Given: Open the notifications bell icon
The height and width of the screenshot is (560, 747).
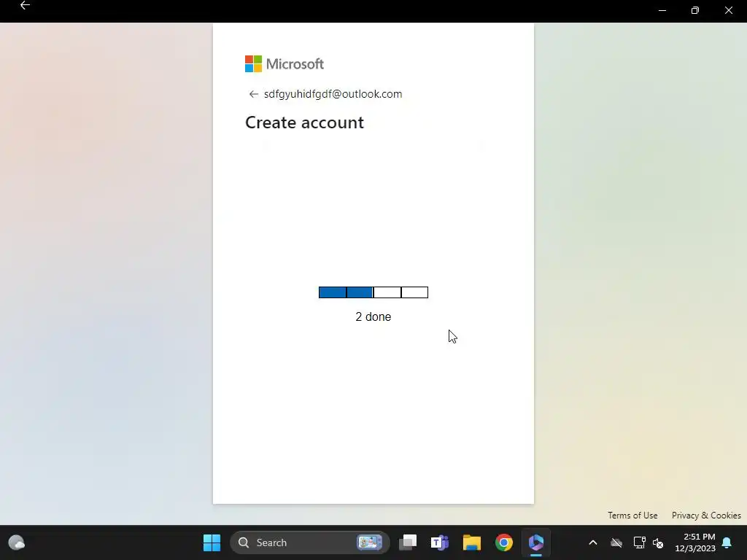Looking at the screenshot, I should click(727, 542).
